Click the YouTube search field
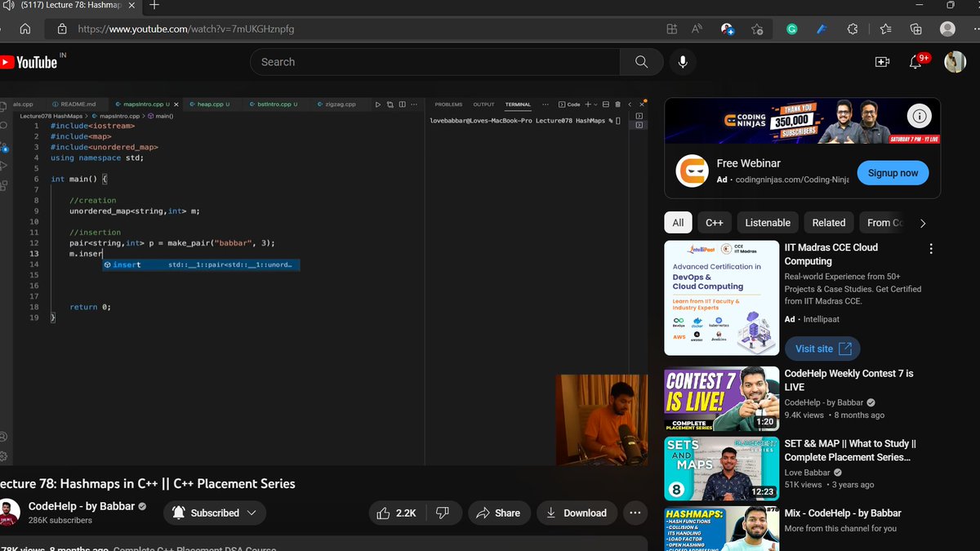Viewport: 980px width, 551px height. point(434,62)
